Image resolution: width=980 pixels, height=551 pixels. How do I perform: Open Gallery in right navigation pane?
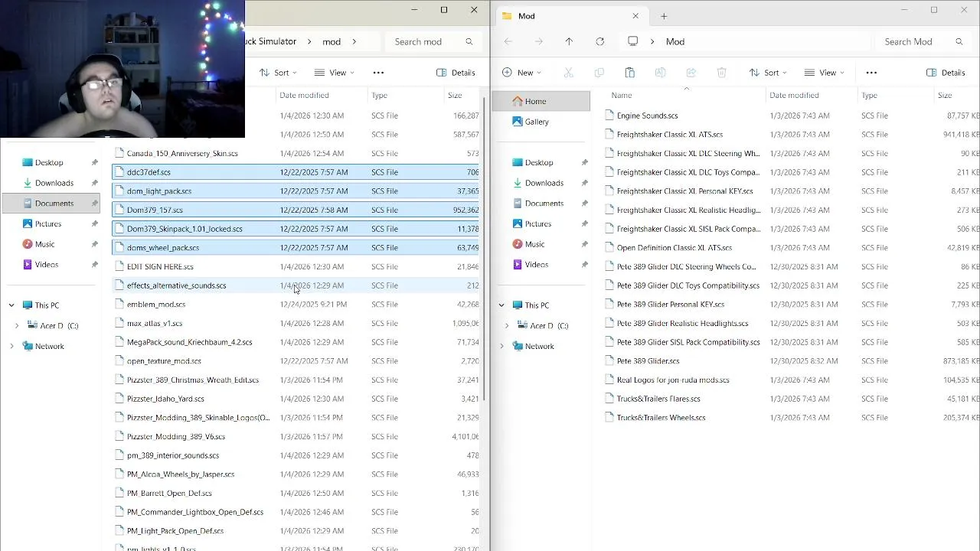[541, 122]
